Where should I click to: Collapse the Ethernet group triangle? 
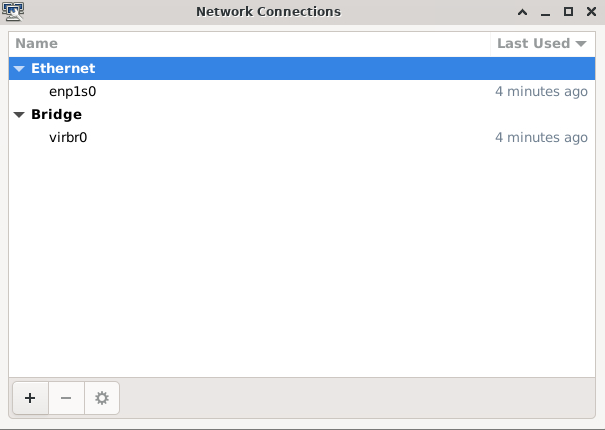pyautogui.click(x=19, y=69)
